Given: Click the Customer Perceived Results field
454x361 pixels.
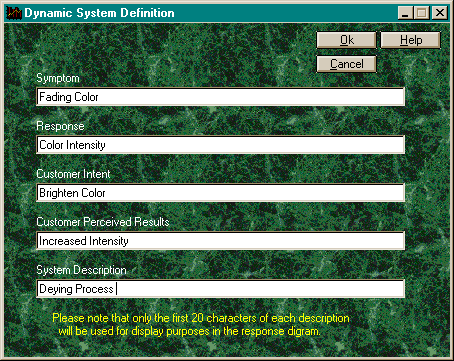Looking at the screenshot, I should [220, 241].
